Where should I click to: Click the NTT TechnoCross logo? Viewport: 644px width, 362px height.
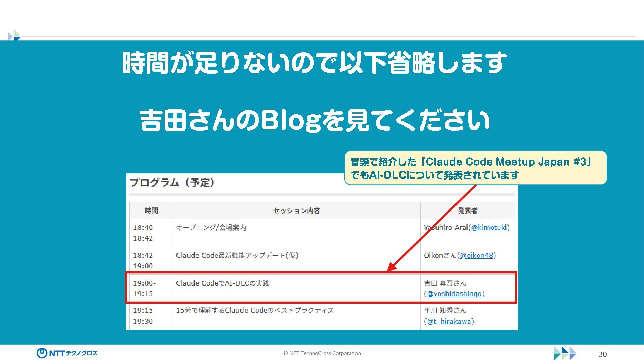(67, 353)
